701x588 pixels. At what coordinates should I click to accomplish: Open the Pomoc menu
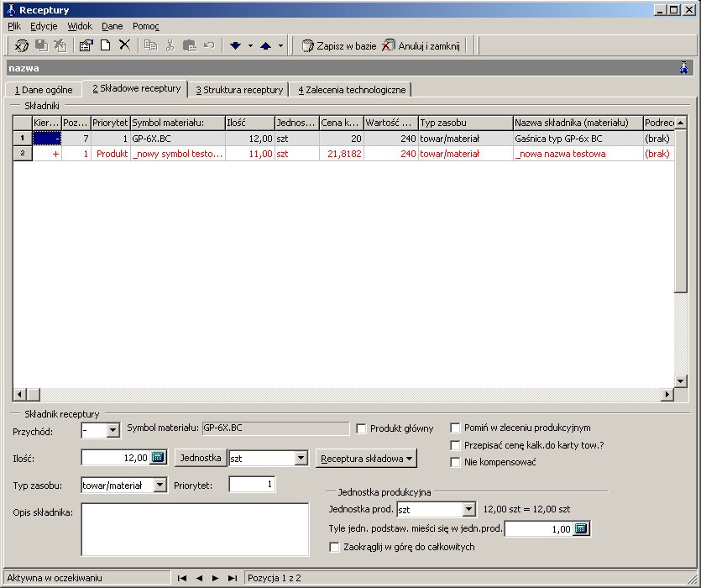tap(146, 26)
